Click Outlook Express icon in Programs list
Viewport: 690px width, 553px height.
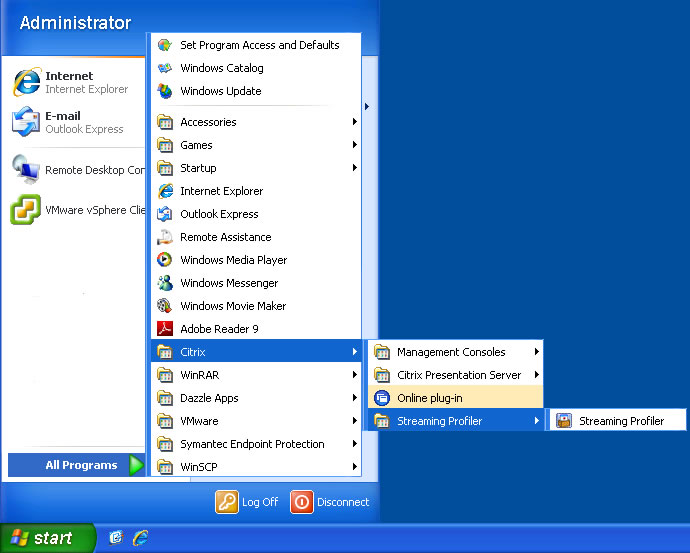(x=165, y=214)
